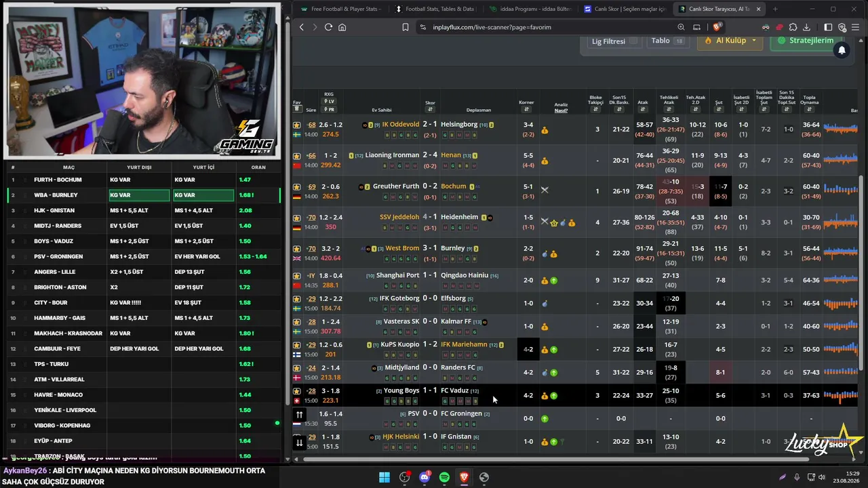Toggle the PR option under RXG header
This screenshot has height=488, width=868.
(x=329, y=109)
